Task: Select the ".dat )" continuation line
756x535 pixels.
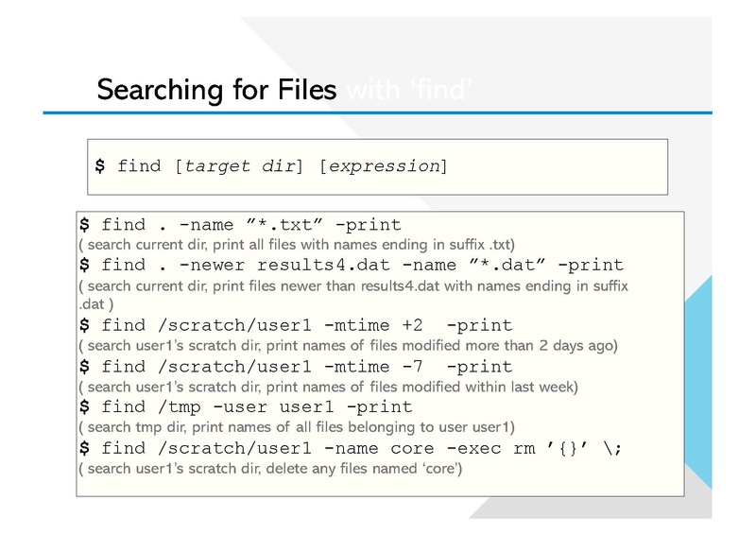Action: click(x=96, y=304)
